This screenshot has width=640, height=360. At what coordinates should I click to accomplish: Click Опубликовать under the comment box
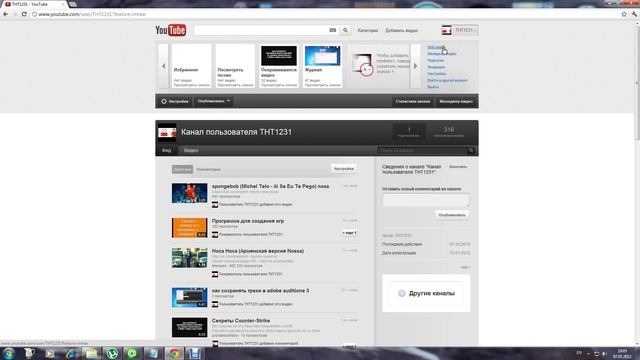452,215
